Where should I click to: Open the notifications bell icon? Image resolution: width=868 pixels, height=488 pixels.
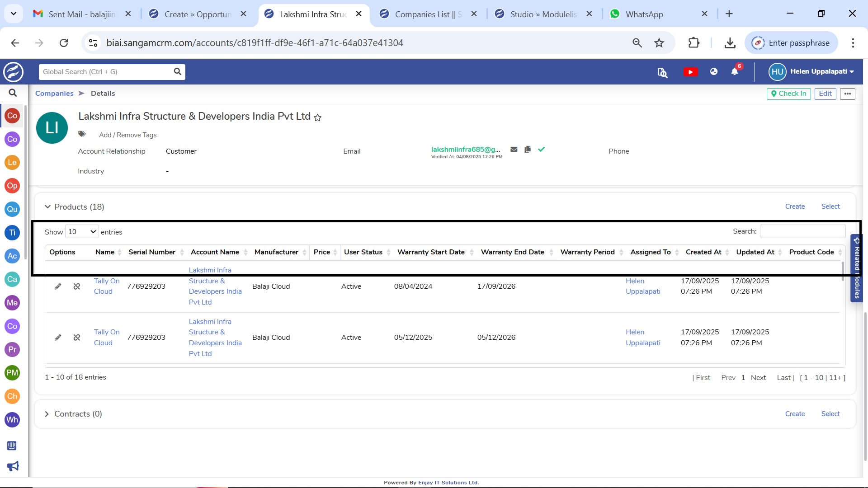[735, 72]
